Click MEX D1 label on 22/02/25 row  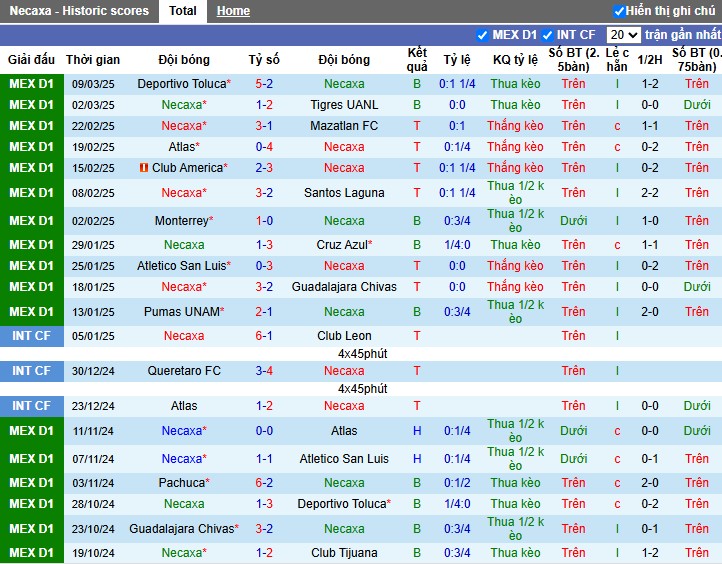click(x=31, y=126)
